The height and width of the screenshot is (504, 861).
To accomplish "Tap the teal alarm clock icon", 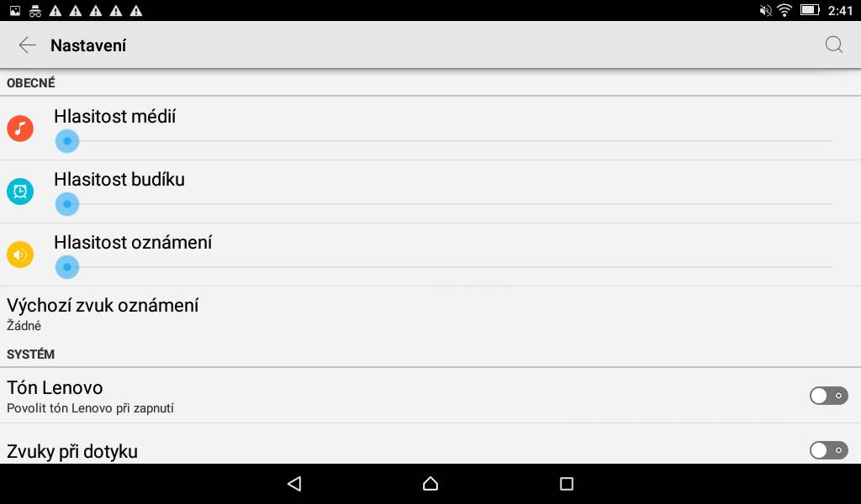I will coord(20,192).
